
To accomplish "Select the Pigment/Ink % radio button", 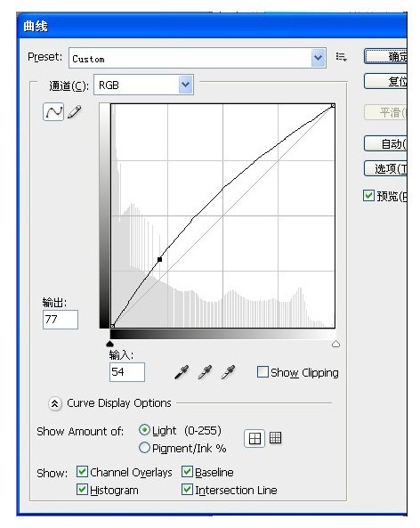I will pos(144,448).
